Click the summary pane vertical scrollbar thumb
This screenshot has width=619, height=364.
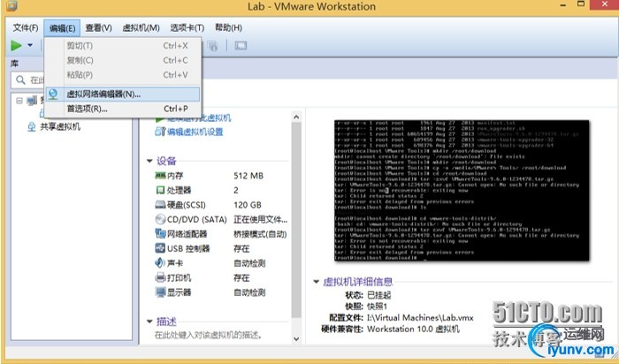tap(296, 220)
